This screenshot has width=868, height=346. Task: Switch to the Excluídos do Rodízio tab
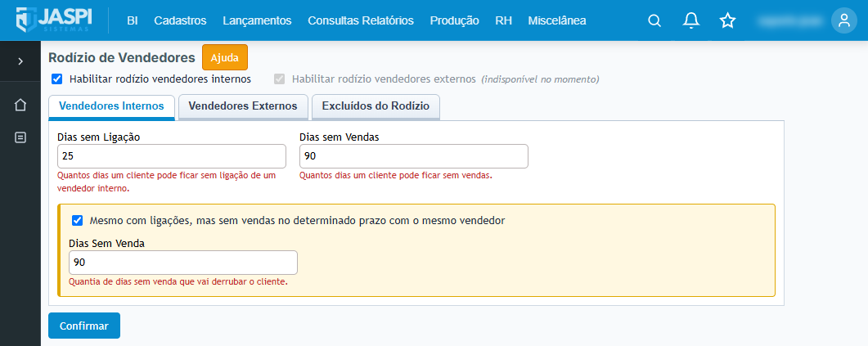376,106
